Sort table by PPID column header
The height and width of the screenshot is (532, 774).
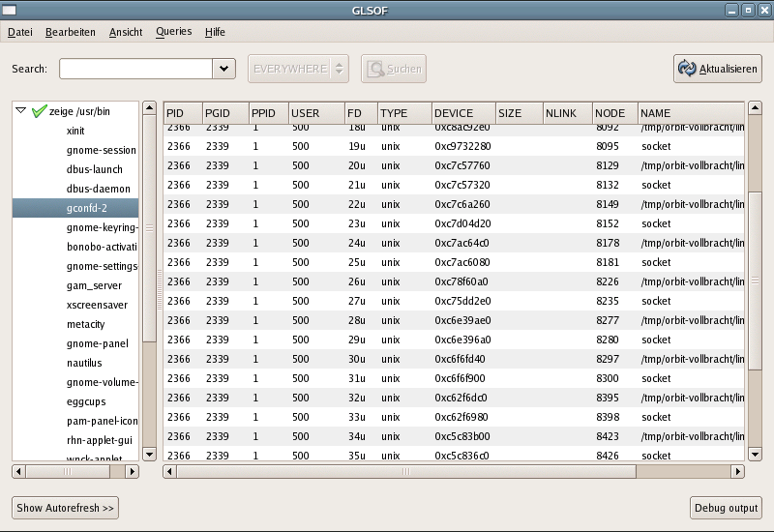click(x=269, y=113)
